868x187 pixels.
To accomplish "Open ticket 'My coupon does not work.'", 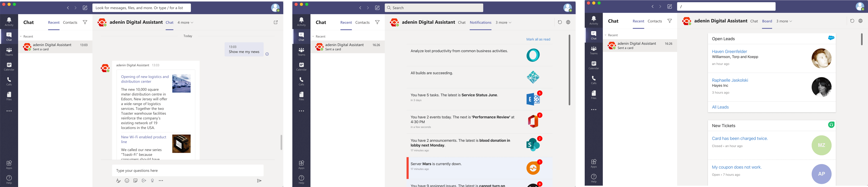I will click(737, 167).
